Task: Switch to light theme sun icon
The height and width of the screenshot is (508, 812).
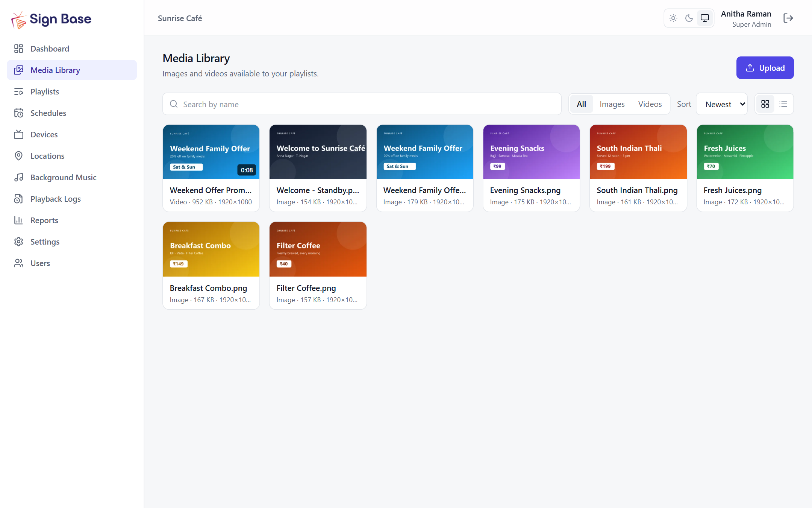Action: (x=673, y=18)
